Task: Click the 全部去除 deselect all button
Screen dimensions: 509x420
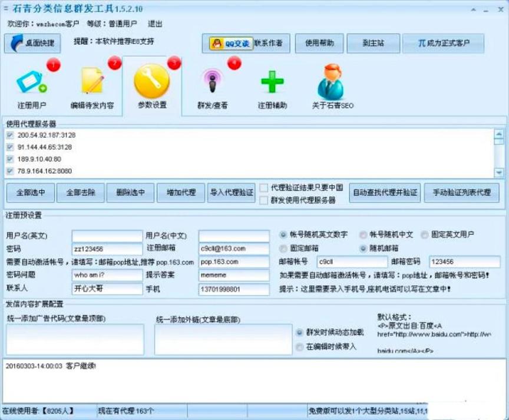Action: 81,193
